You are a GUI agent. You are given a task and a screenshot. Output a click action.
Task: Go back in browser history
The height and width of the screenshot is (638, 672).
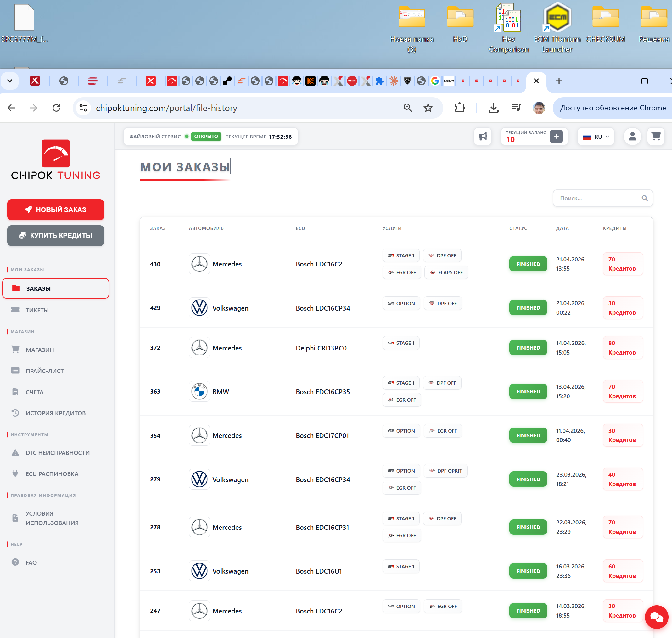click(x=11, y=108)
